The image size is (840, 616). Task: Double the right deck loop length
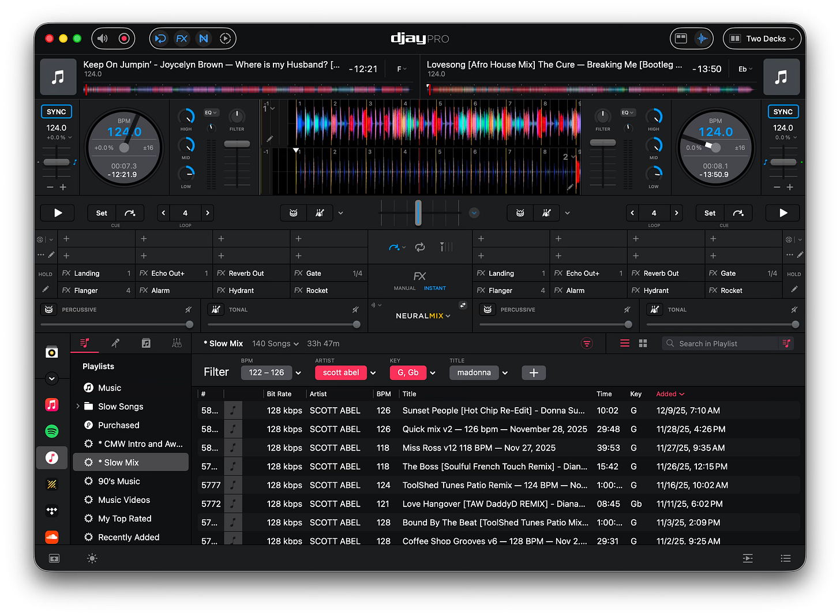676,213
